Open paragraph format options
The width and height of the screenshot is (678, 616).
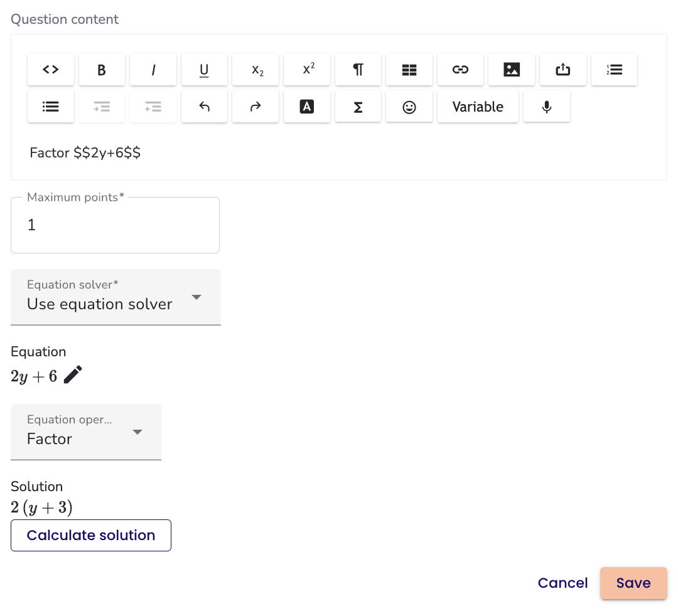coord(358,70)
